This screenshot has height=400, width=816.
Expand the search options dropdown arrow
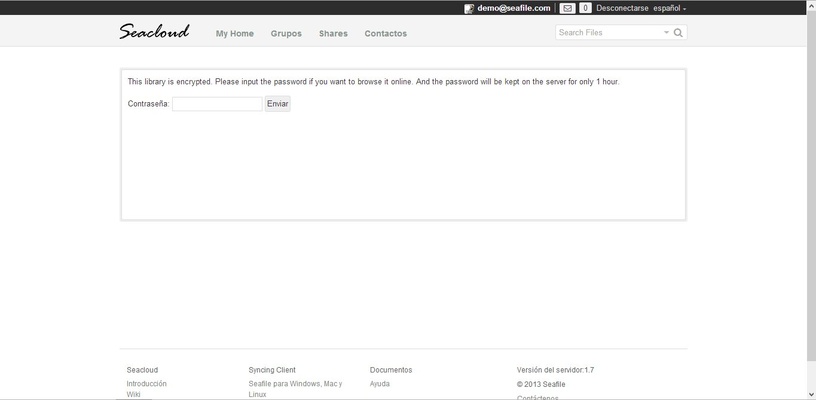pos(666,32)
